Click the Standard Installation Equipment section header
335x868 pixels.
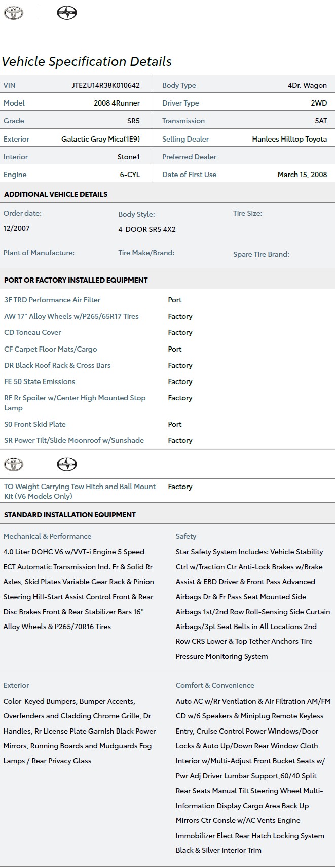[70, 515]
